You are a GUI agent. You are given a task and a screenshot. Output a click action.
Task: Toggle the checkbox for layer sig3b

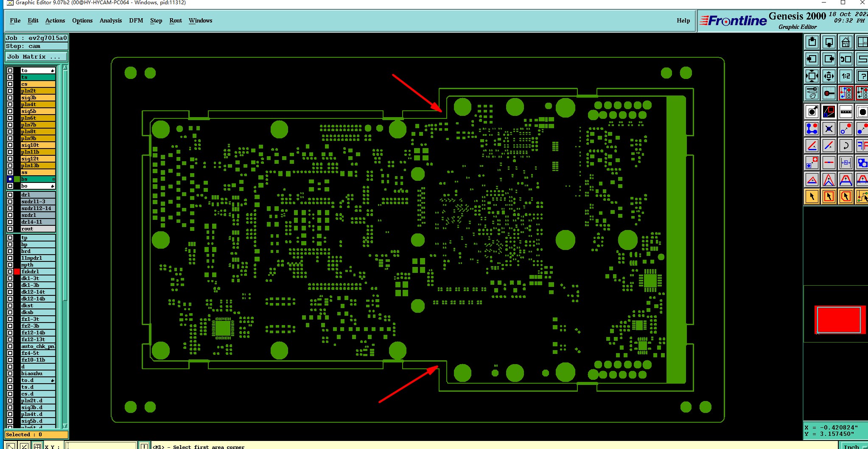(x=10, y=98)
